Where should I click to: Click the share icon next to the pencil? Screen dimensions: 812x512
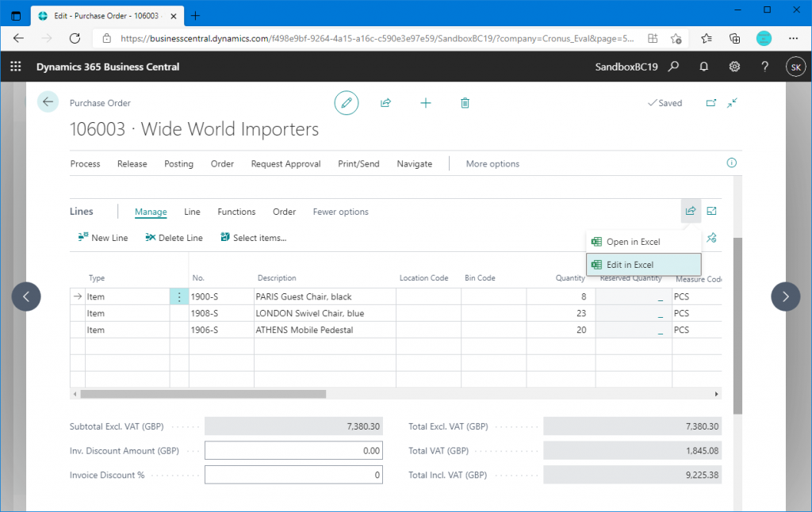pyautogui.click(x=386, y=102)
